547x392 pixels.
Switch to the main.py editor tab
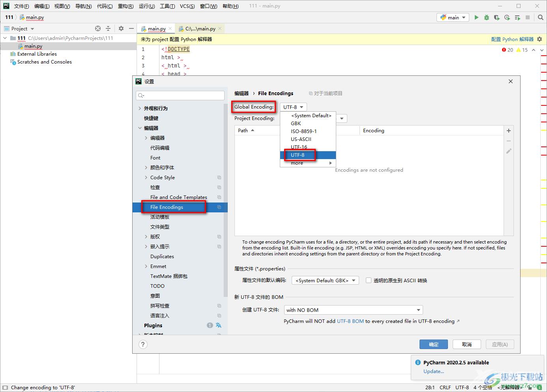pos(157,28)
